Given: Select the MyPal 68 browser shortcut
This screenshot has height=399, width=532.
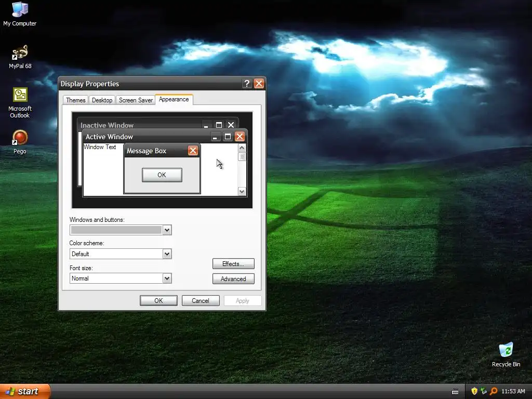Looking at the screenshot, I should click(x=20, y=57).
